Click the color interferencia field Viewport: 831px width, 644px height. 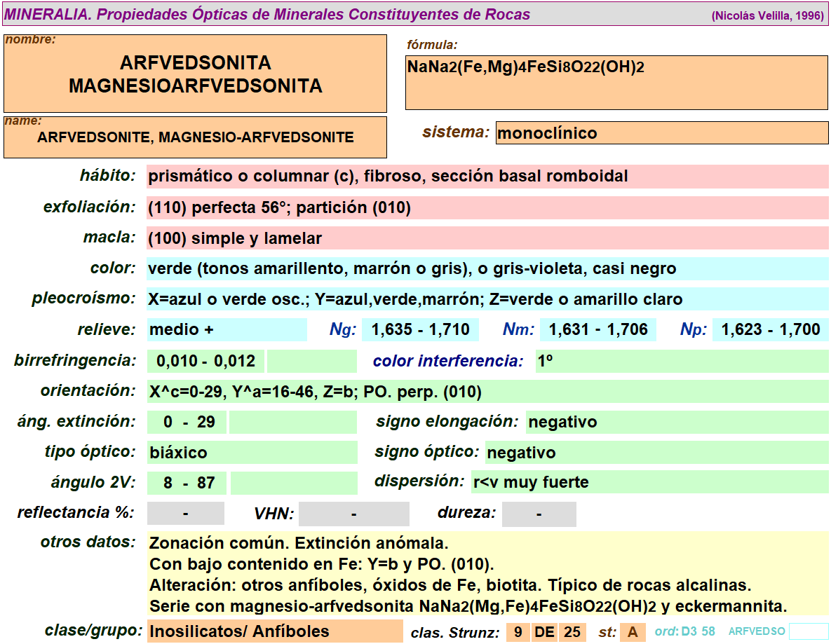(681, 362)
